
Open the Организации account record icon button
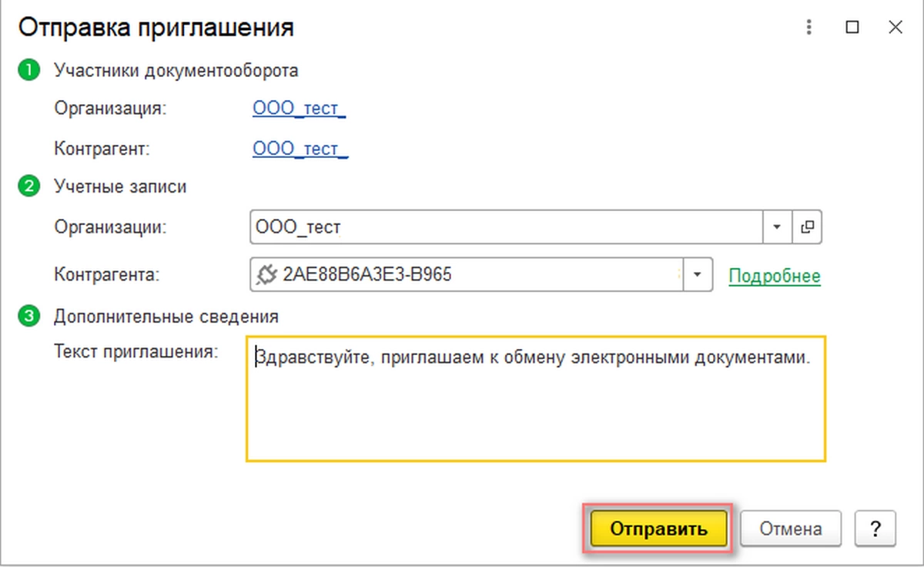click(x=808, y=227)
